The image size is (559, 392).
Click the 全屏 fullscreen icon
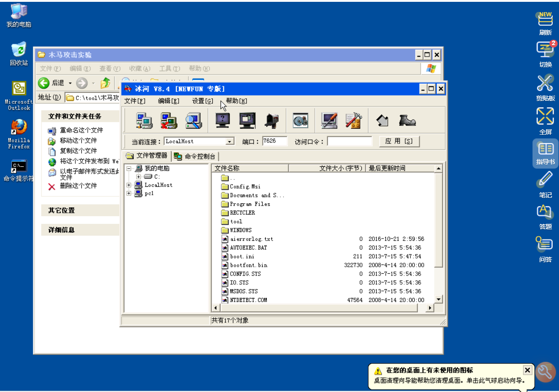click(545, 121)
